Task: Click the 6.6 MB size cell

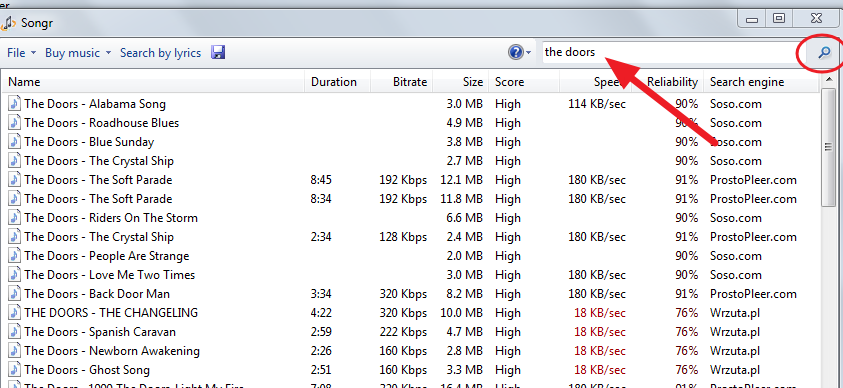Action: (x=465, y=218)
